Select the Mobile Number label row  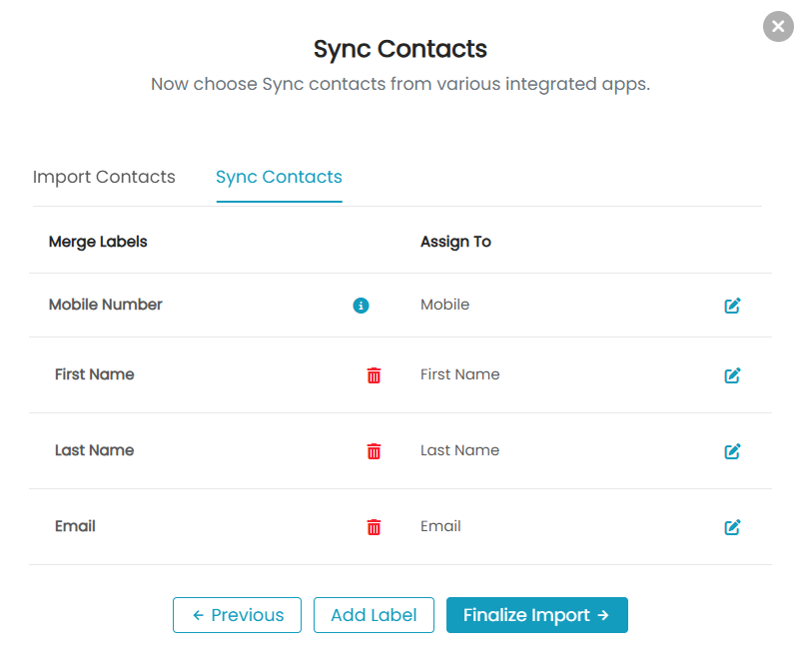[x=400, y=306]
